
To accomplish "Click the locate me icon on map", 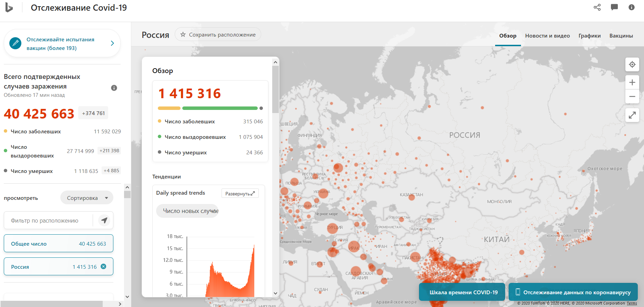I will pyautogui.click(x=632, y=64).
